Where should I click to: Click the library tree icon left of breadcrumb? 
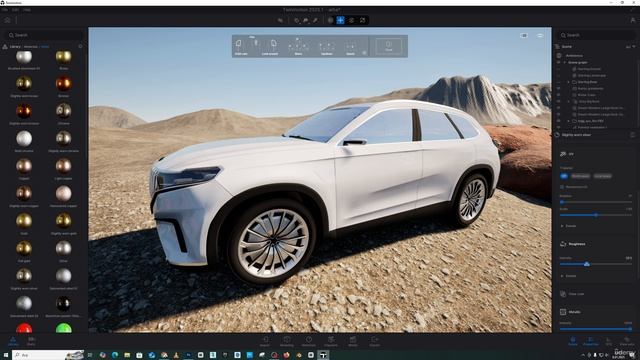5,47
